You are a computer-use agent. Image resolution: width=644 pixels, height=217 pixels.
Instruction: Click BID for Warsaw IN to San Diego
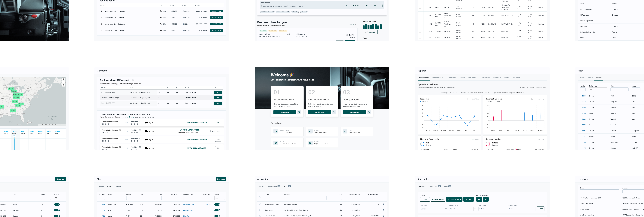(x=218, y=98)
